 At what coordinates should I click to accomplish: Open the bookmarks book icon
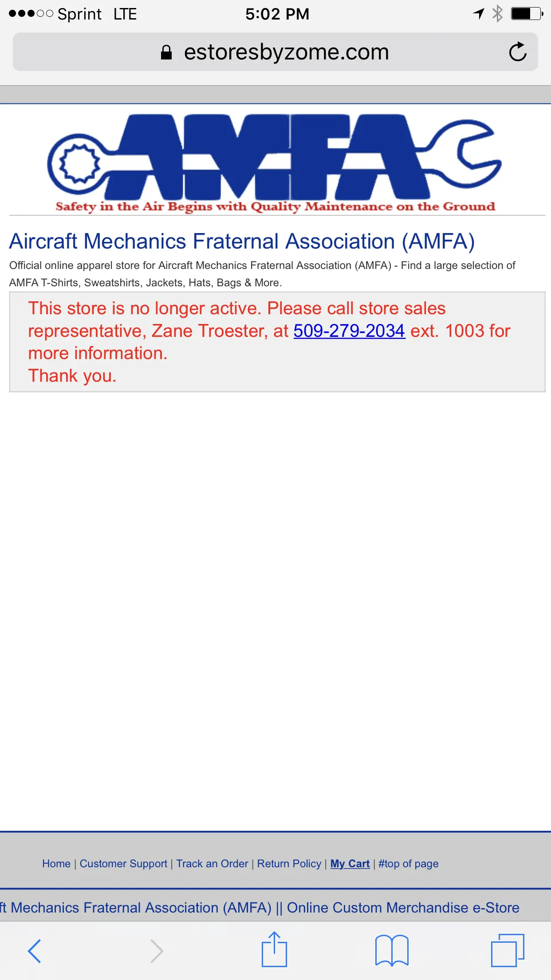[x=391, y=951]
